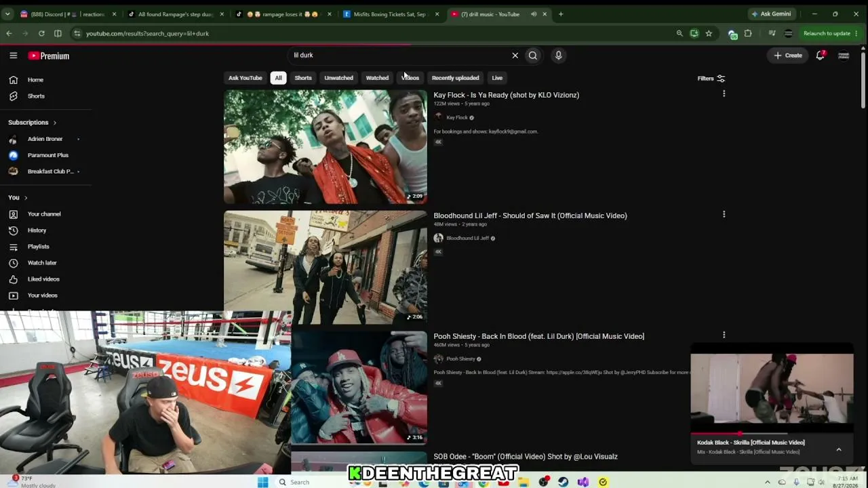Image resolution: width=868 pixels, height=488 pixels.
Task: Open options menu for Pooh Shiesty video
Action: click(724, 335)
